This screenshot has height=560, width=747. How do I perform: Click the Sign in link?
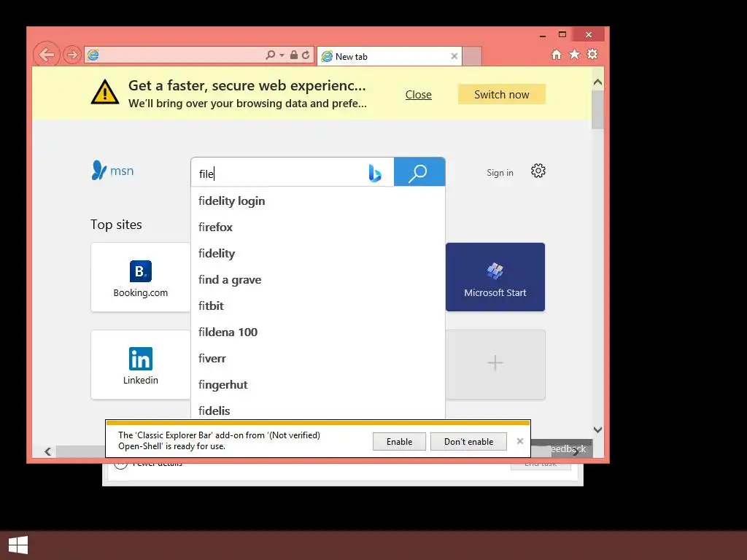(500, 173)
